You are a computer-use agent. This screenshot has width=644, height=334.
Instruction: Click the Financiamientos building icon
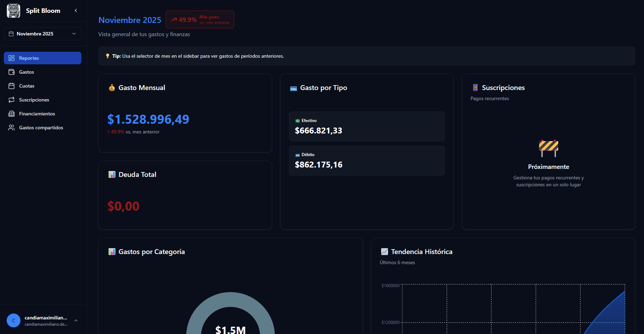[11, 114]
